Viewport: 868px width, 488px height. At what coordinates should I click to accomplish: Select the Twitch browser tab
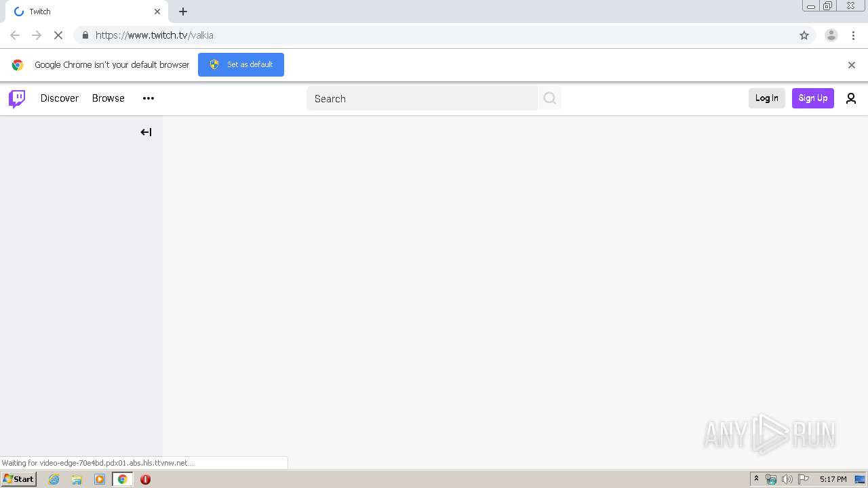click(87, 12)
